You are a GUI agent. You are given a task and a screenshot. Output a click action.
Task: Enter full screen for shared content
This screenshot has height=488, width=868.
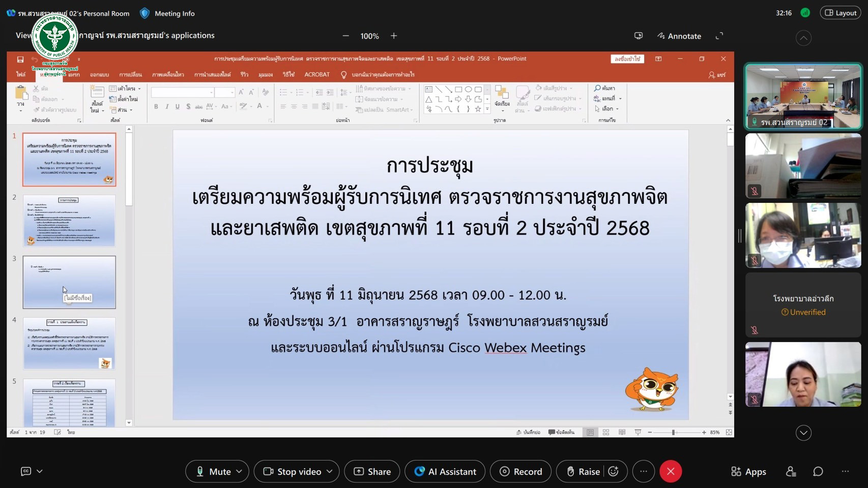pos(719,36)
